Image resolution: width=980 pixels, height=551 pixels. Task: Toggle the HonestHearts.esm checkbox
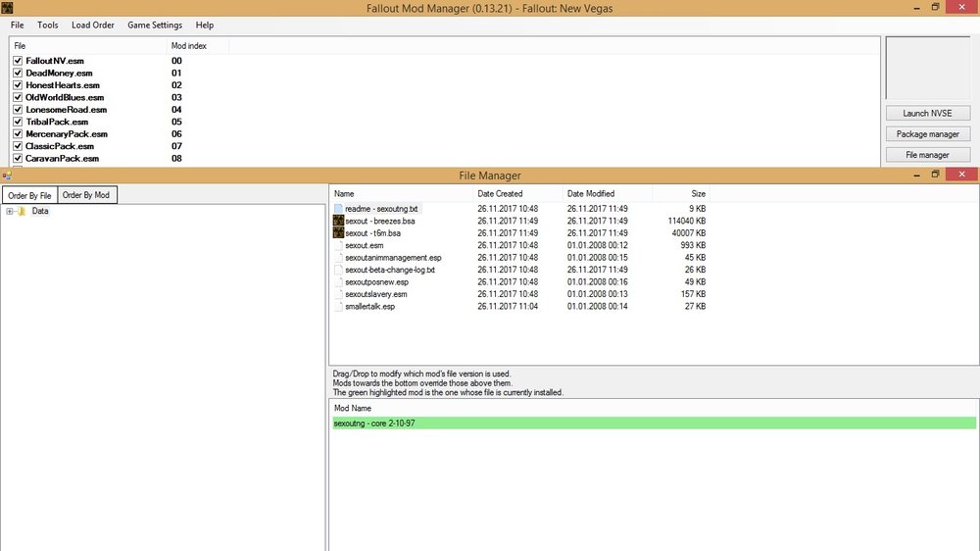(x=18, y=85)
